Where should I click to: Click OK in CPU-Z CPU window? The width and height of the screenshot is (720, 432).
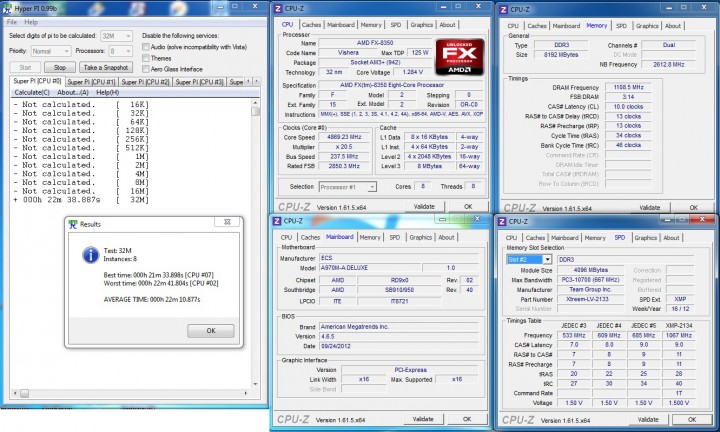point(468,207)
